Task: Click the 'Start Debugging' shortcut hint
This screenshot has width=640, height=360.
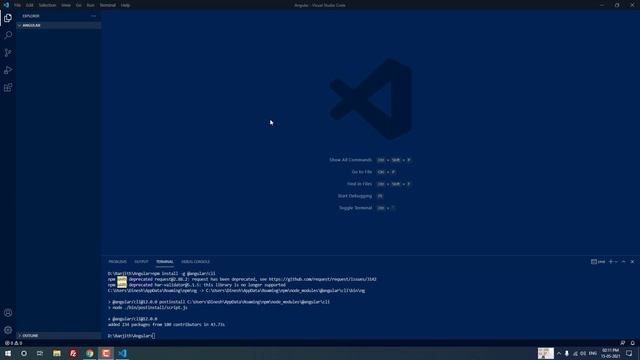Action: 355,196
